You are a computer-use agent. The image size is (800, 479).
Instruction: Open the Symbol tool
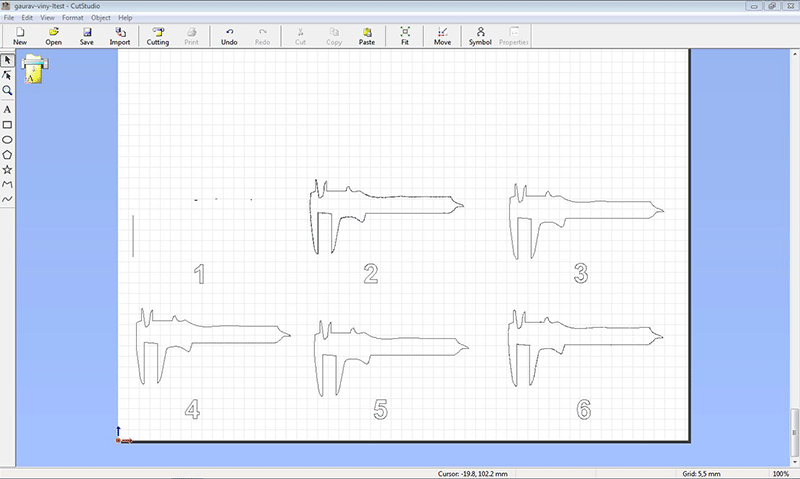click(480, 36)
